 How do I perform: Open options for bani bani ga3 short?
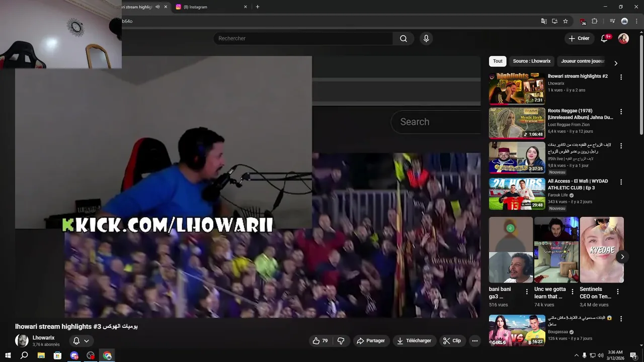tap(527, 292)
